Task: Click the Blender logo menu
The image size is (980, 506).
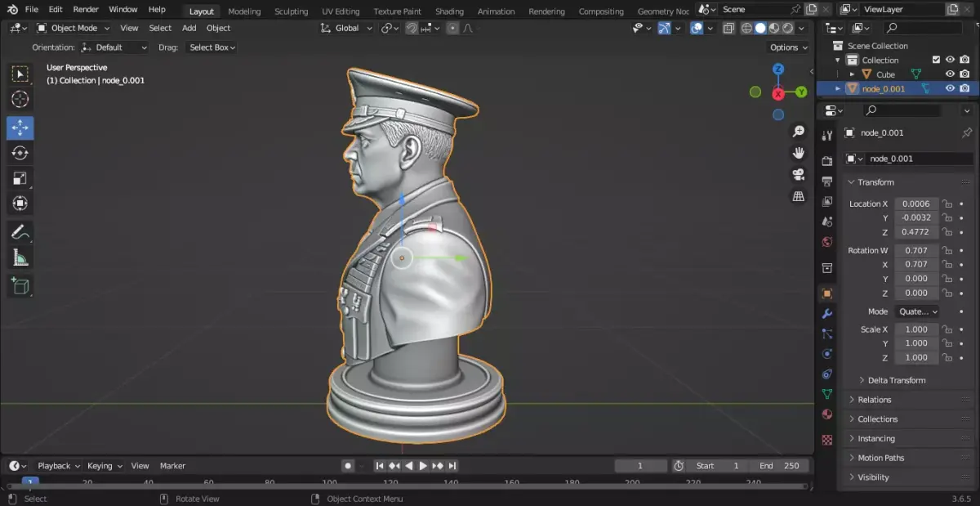Action: 13,9
